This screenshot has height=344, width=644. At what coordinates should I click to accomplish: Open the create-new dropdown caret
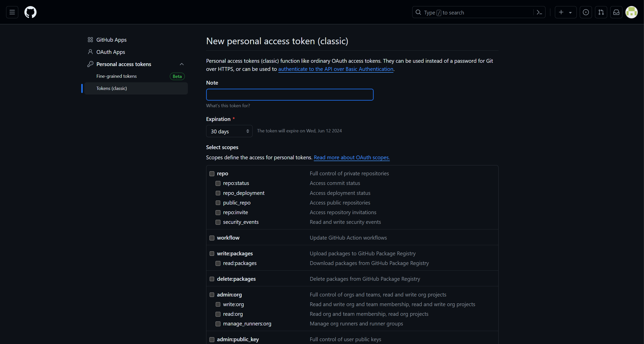coord(570,12)
